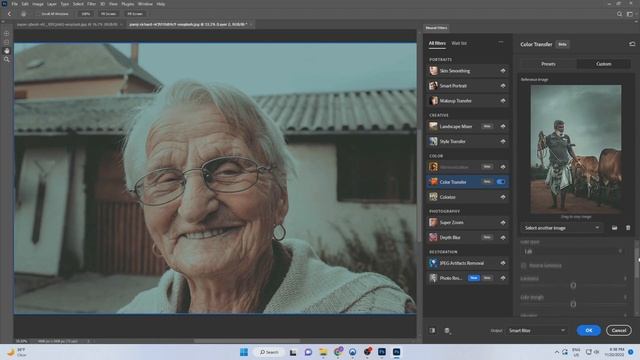Adjust the Color strength slider handle
The width and height of the screenshot is (640, 360).
click(x=573, y=304)
